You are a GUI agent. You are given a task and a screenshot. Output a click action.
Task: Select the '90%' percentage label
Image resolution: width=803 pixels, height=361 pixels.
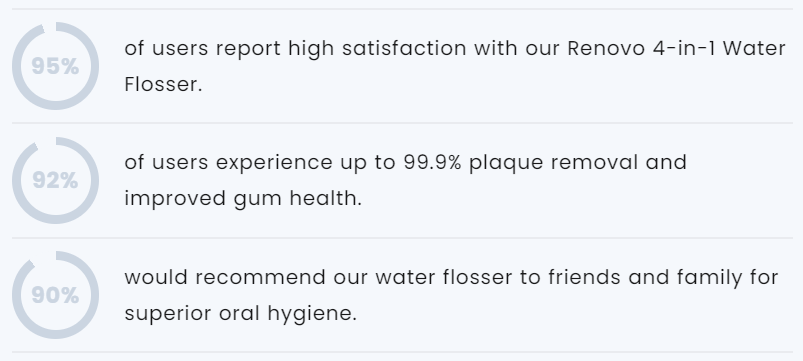[x=55, y=295]
